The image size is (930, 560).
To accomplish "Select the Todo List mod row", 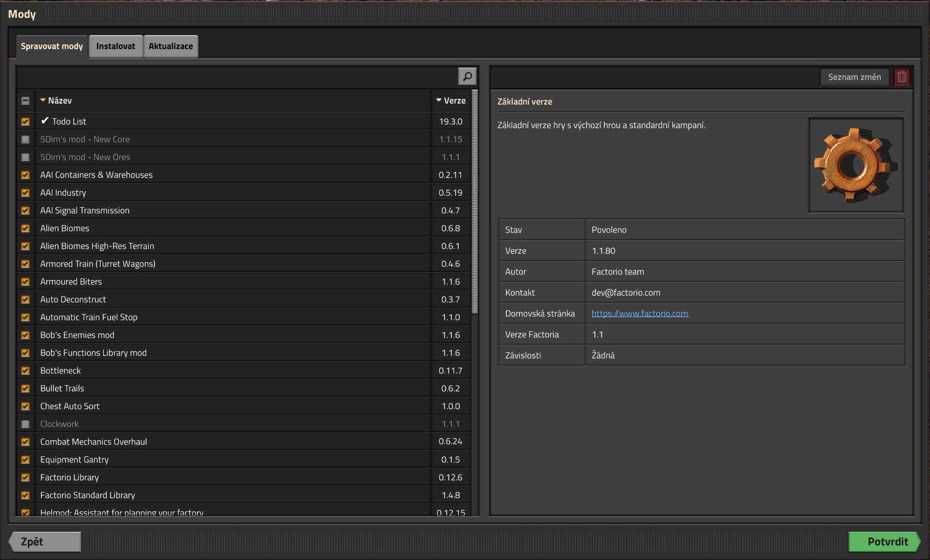I will [233, 121].
